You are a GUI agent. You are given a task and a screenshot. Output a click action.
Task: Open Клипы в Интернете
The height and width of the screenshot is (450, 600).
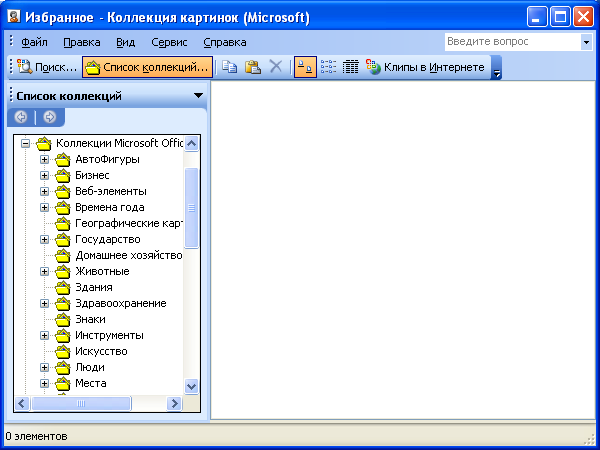425,67
